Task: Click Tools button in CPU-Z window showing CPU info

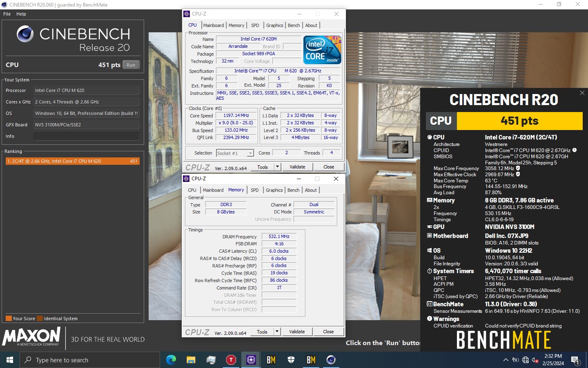Action: pyautogui.click(x=263, y=167)
